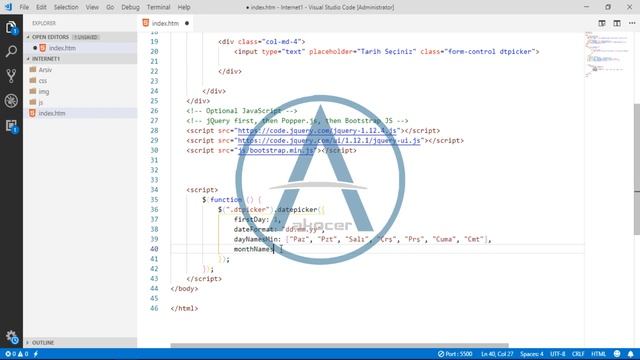Open the Help menu
This screenshot has width=640, height=360.
point(184,7)
